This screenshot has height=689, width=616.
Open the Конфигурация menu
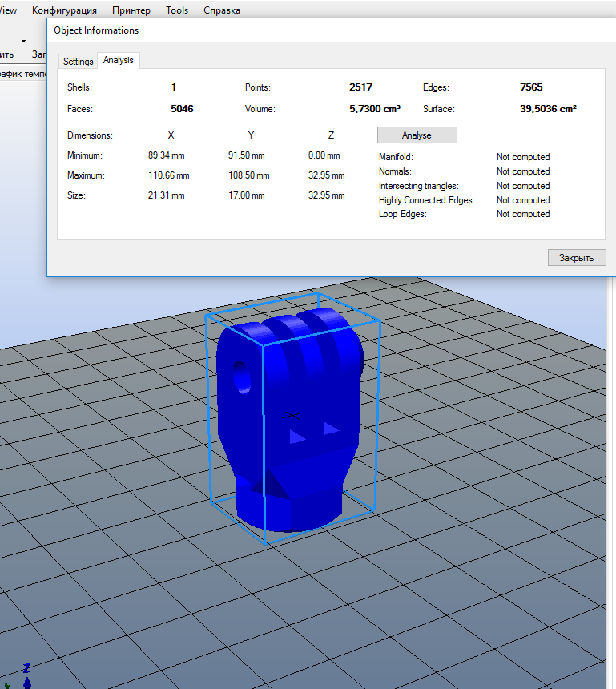(64, 10)
